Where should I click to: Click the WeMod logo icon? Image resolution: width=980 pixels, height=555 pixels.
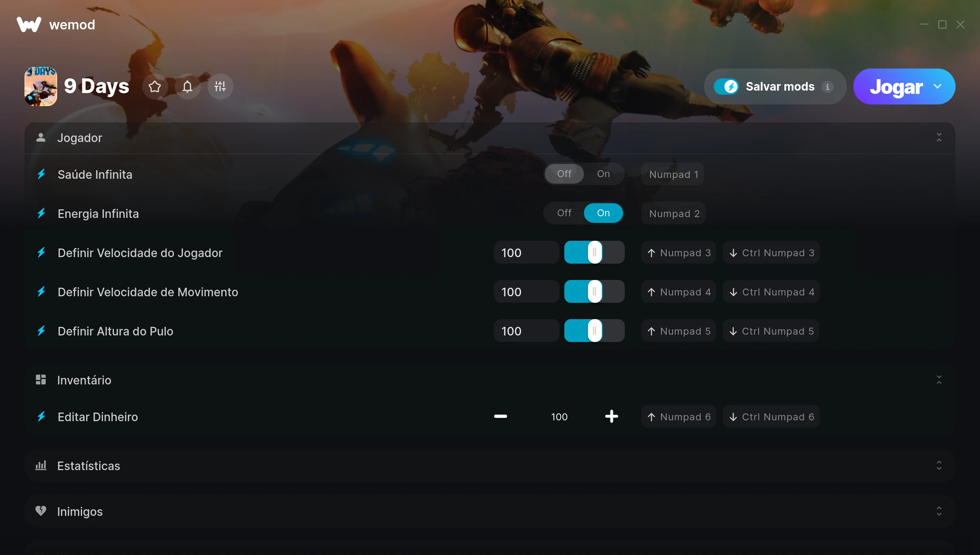coord(29,24)
